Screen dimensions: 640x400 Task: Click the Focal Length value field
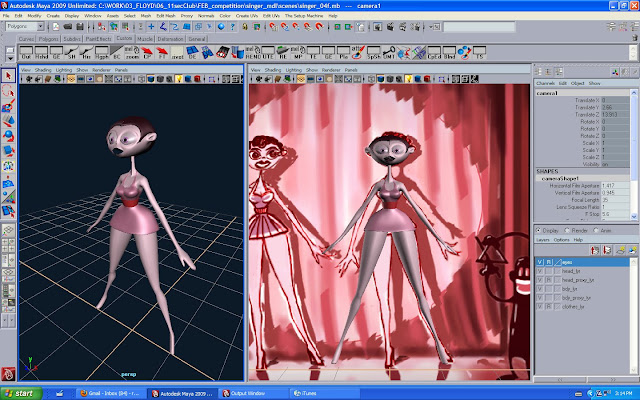point(615,200)
